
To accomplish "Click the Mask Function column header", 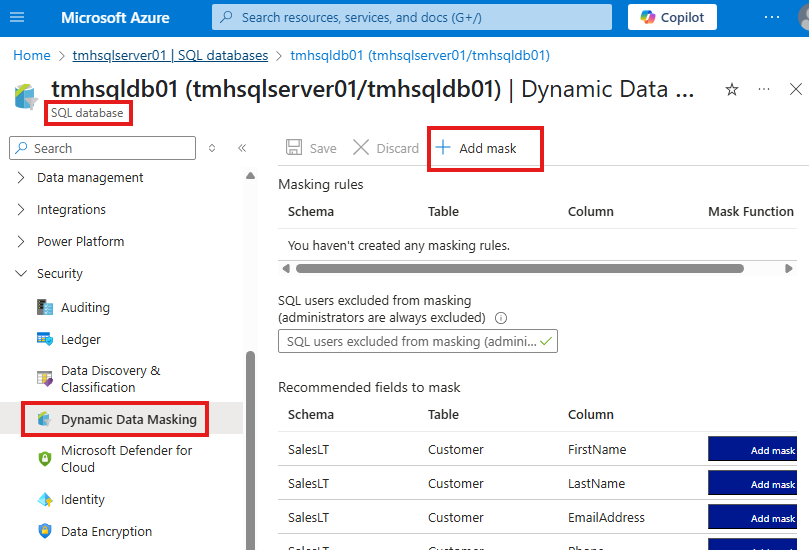I will 751,212.
